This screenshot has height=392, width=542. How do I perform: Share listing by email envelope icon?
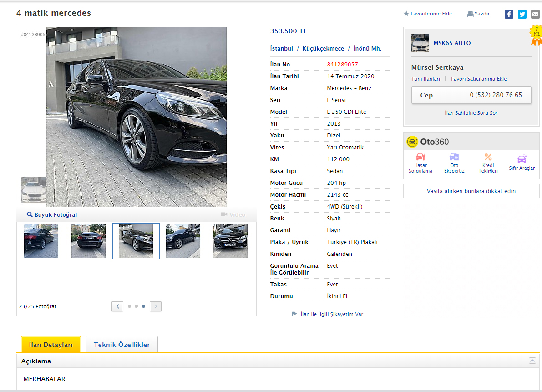coord(535,14)
